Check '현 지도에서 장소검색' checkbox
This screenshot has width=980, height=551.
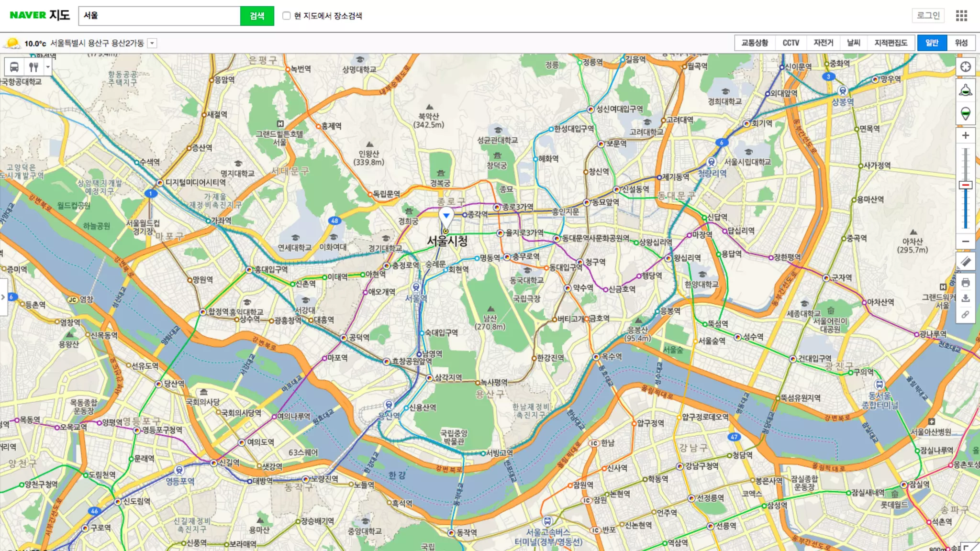pyautogui.click(x=286, y=16)
